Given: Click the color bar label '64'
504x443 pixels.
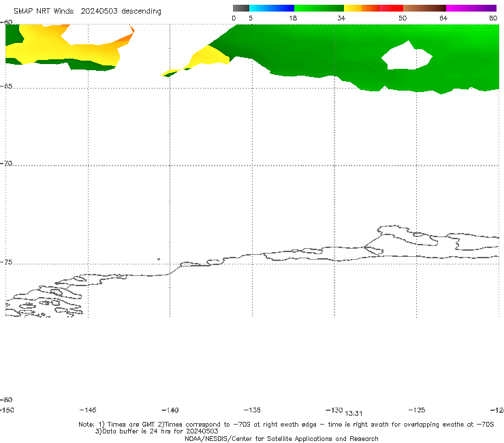Looking at the screenshot, I should coord(443,18).
